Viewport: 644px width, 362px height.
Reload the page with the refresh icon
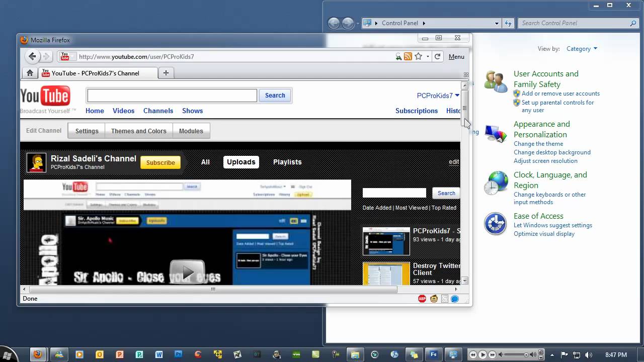(438, 57)
